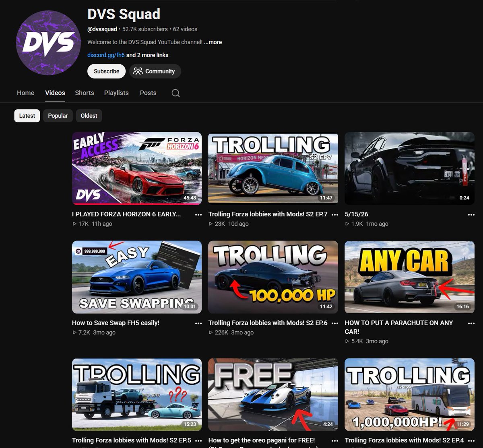
Task: Click '226K 3mo ago' video stats
Action: click(x=231, y=333)
